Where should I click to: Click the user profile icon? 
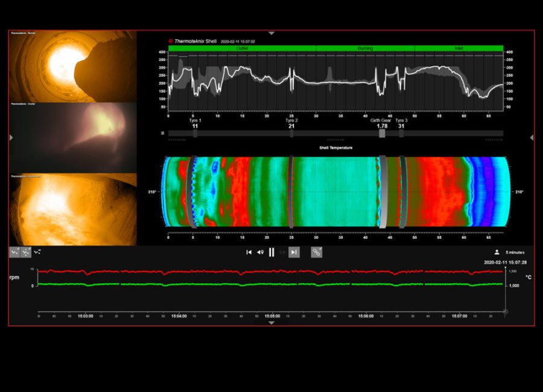(497, 252)
